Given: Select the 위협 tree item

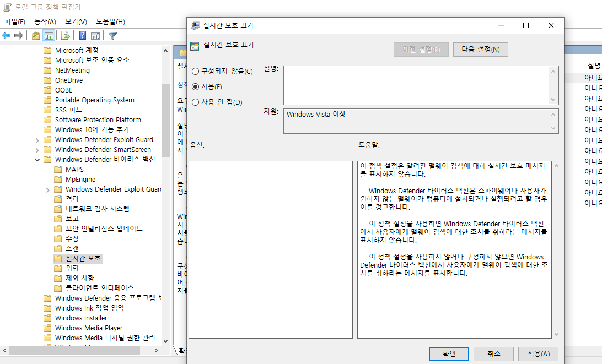Looking at the screenshot, I should 72,268.
